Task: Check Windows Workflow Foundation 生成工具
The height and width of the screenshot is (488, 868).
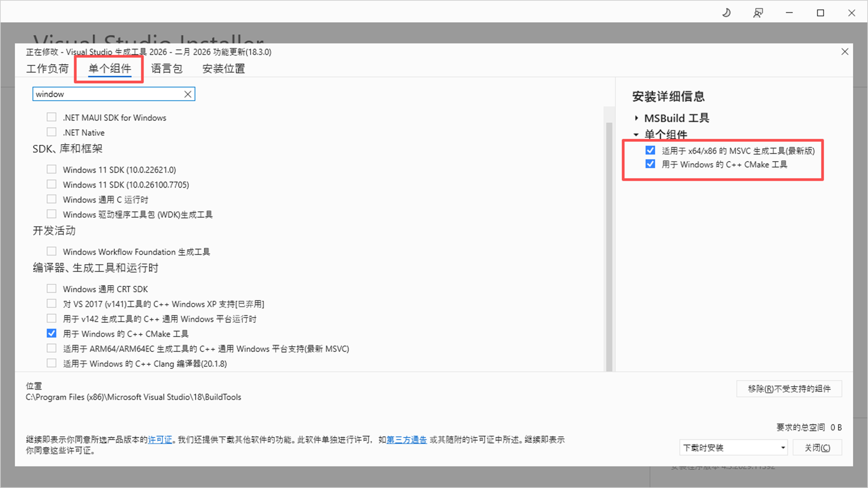Action: 52,251
